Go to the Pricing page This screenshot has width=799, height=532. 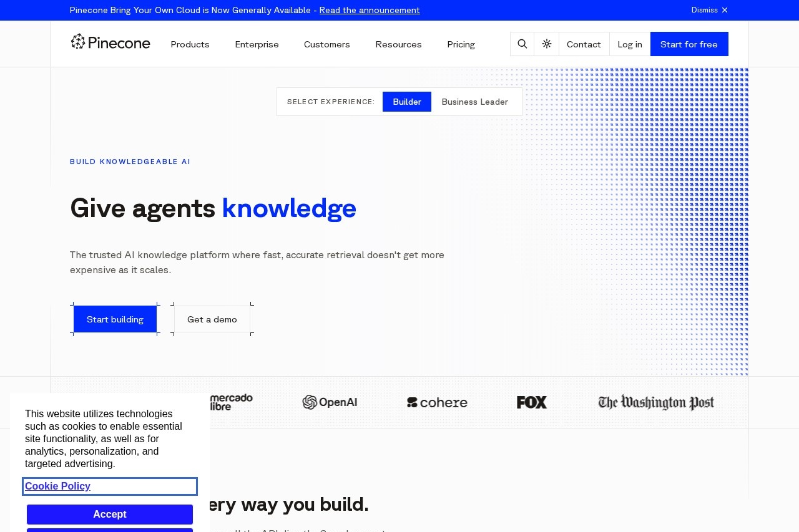[461, 44]
